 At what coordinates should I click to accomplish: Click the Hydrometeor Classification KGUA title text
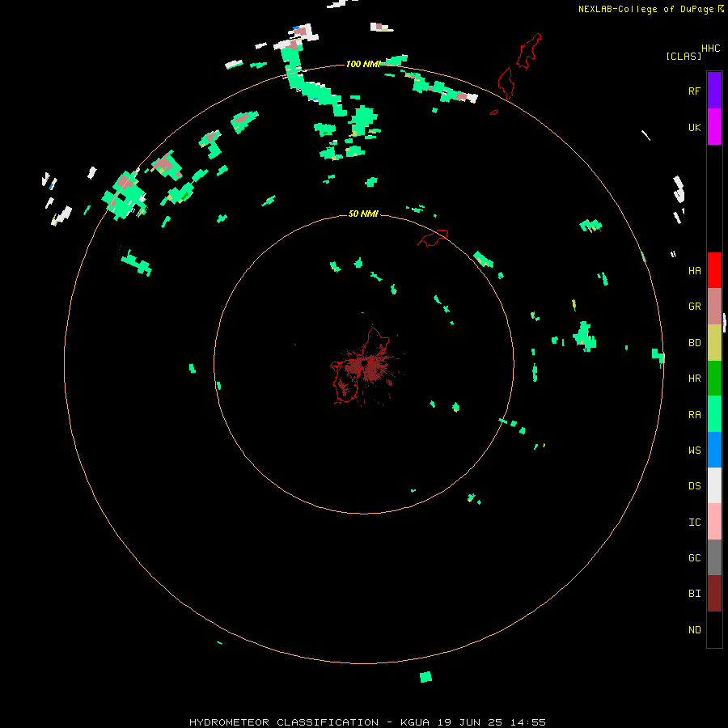367,722
